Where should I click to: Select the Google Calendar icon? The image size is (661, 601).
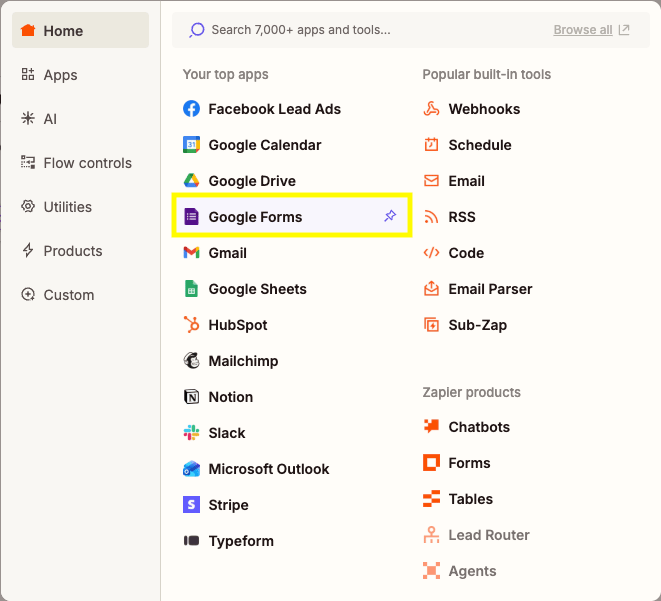coord(191,145)
